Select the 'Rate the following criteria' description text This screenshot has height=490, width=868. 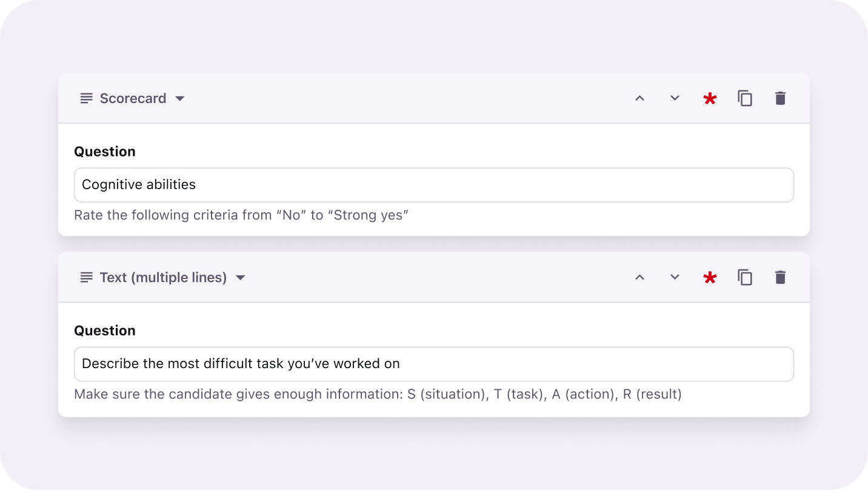tap(241, 215)
